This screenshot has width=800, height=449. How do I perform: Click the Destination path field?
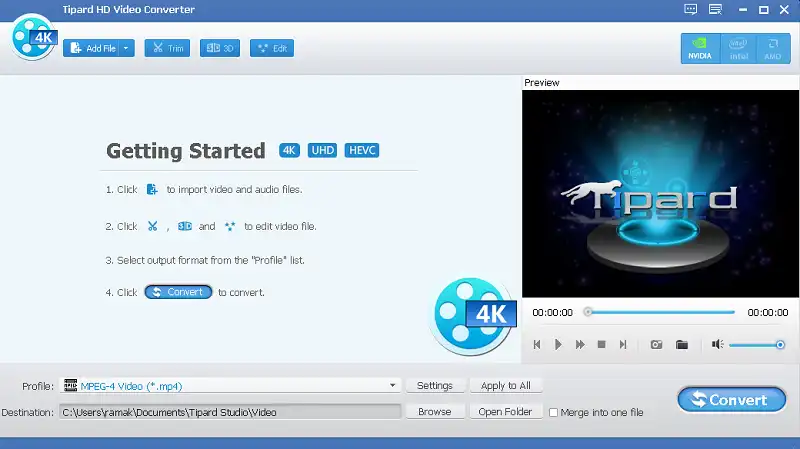(x=230, y=412)
